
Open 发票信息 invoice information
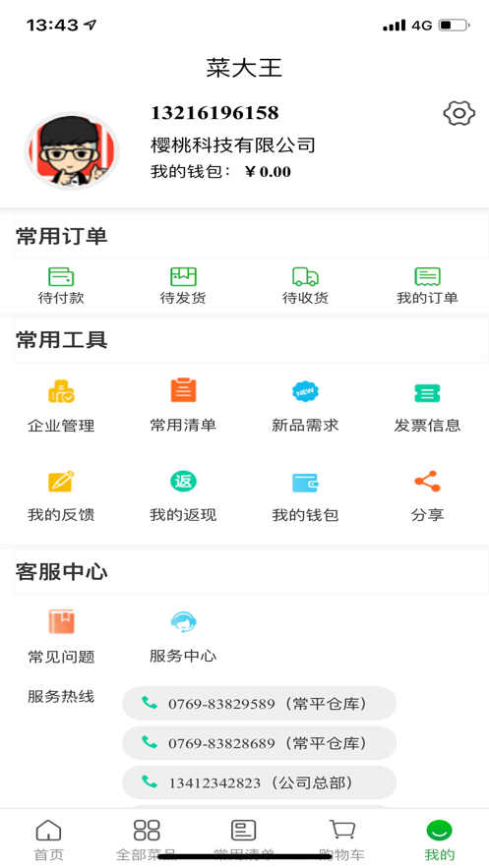pyautogui.click(x=428, y=393)
